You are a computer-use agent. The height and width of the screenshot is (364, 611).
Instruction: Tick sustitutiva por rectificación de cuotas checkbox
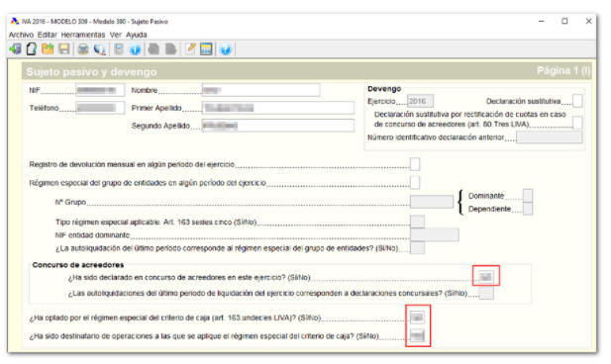577,123
